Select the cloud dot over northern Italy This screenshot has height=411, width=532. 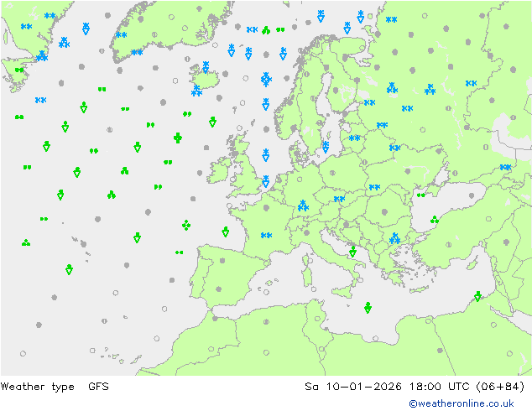[307, 232]
